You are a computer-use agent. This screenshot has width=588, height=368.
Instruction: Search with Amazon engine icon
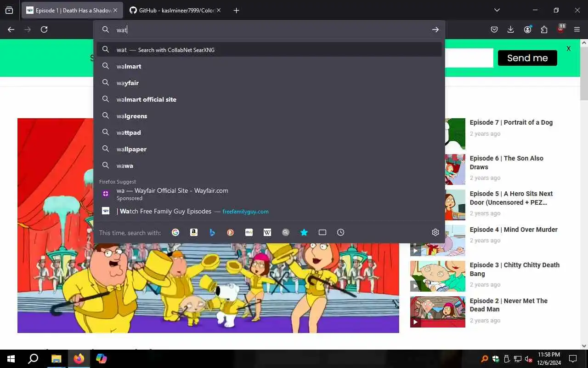pyautogui.click(x=194, y=232)
